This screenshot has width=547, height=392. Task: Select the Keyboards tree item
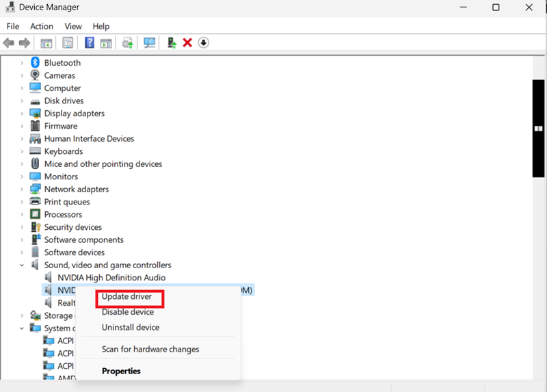(63, 151)
